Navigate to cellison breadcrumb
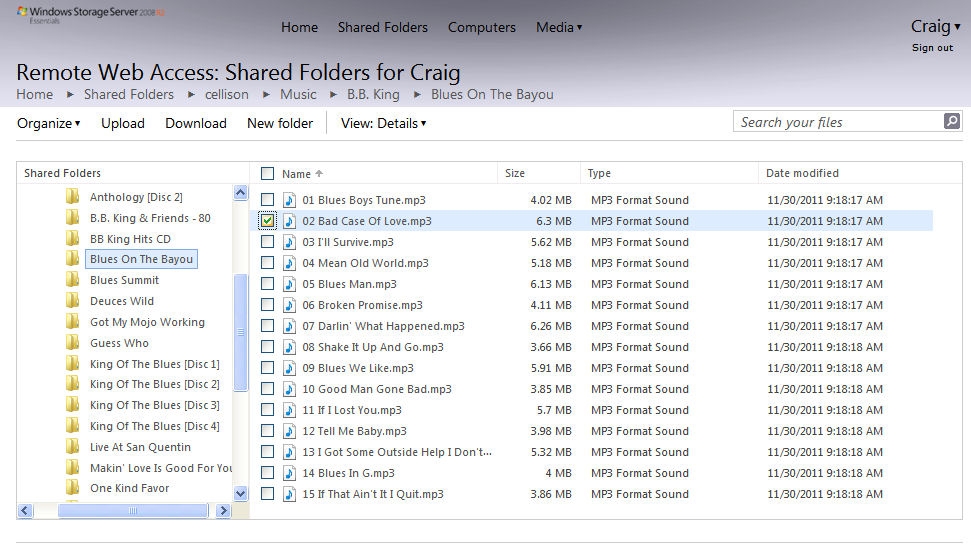Image resolution: width=971 pixels, height=548 pixels. tap(227, 94)
